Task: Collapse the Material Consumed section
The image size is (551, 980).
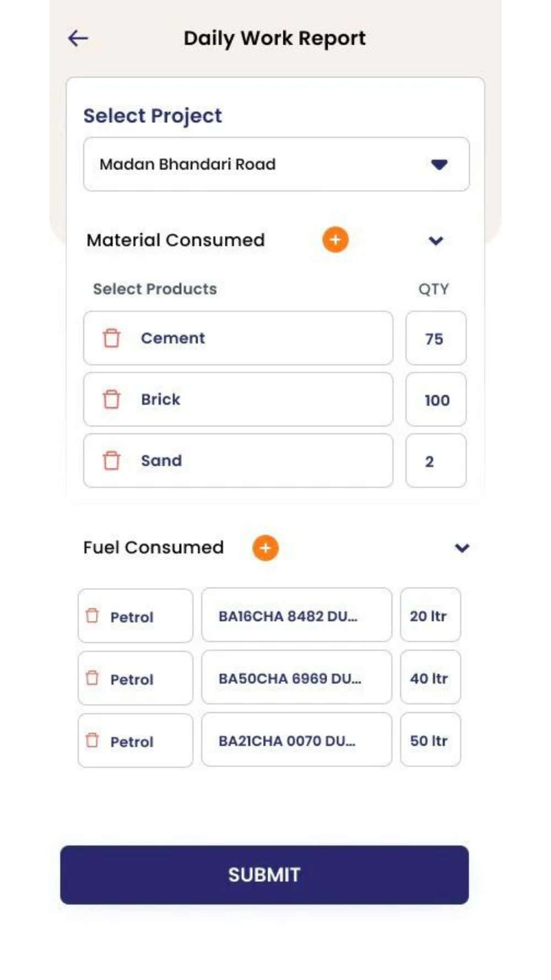Action: click(x=436, y=240)
